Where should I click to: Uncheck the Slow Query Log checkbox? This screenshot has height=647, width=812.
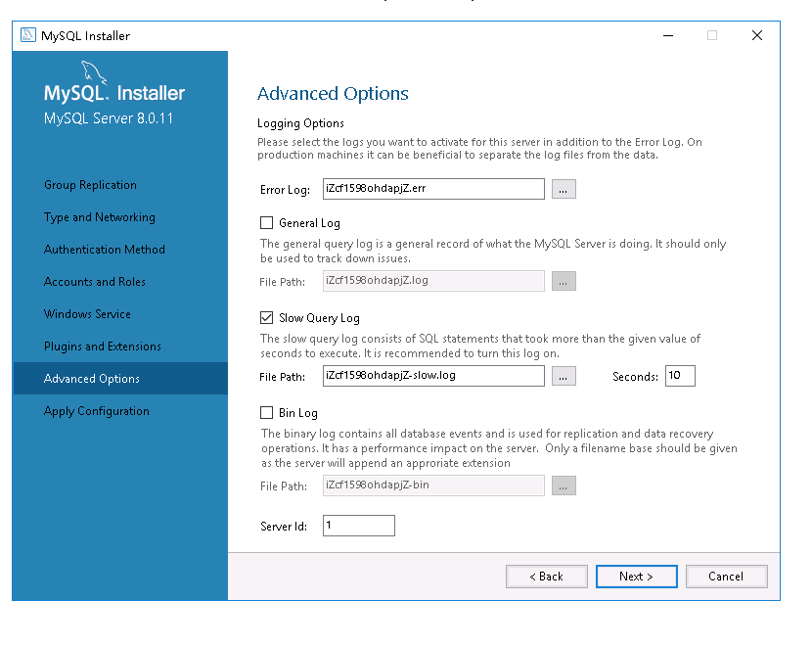click(266, 317)
